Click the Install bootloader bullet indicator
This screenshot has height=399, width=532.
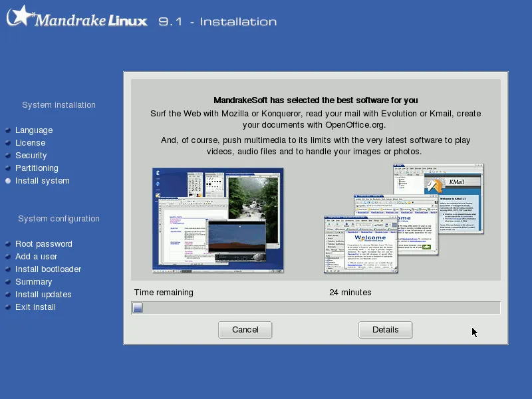pos(8,269)
